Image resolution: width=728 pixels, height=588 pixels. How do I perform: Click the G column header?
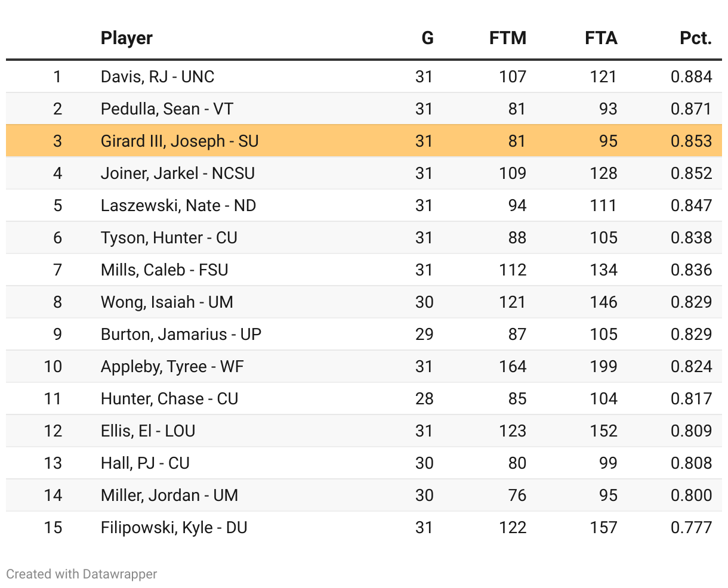(x=427, y=38)
